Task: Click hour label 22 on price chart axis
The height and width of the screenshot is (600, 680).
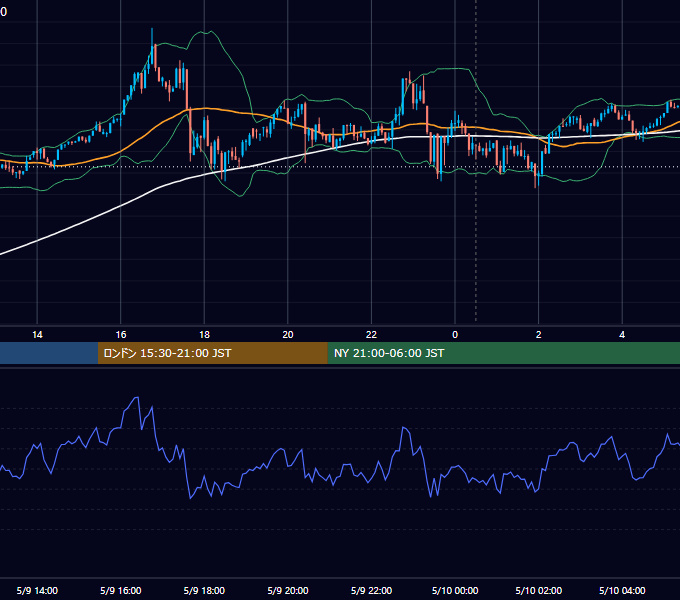Action: point(371,335)
